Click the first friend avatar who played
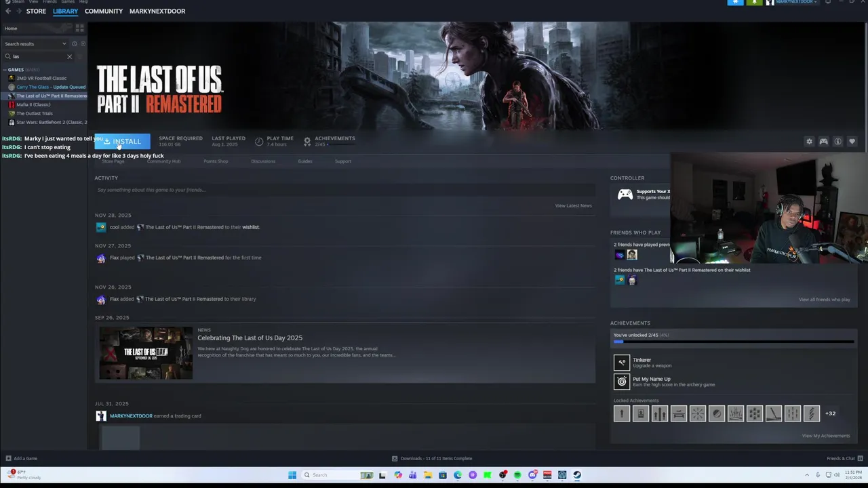This screenshot has height=488, width=868. click(619, 255)
